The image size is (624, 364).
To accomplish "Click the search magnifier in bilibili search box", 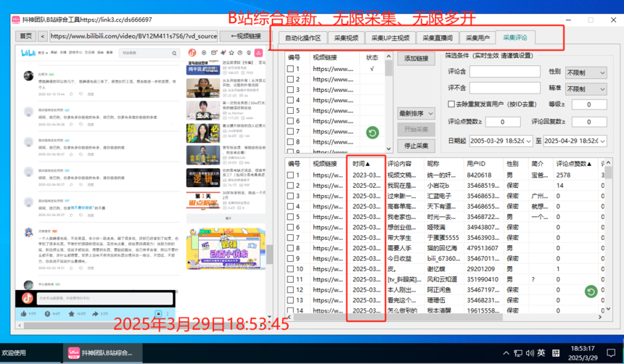I will pos(174,53).
